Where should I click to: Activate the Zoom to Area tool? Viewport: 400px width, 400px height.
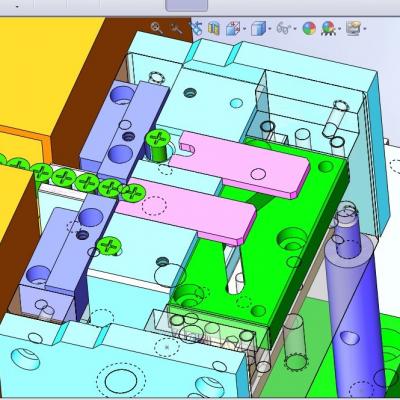[x=176, y=28]
